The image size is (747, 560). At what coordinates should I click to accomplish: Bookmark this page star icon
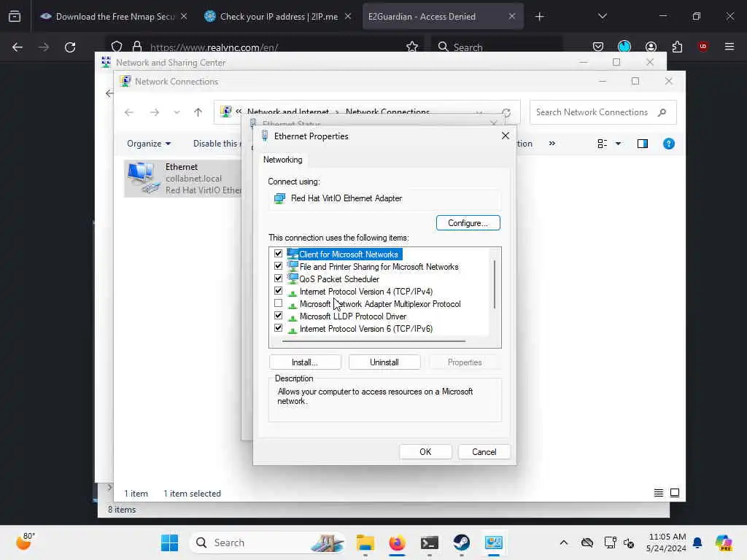click(x=412, y=47)
